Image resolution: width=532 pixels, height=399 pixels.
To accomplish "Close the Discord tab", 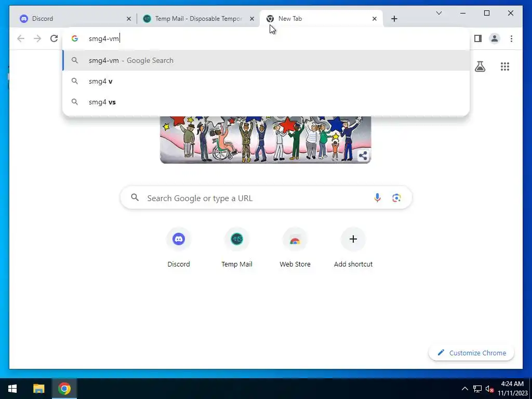I will pos(129,19).
